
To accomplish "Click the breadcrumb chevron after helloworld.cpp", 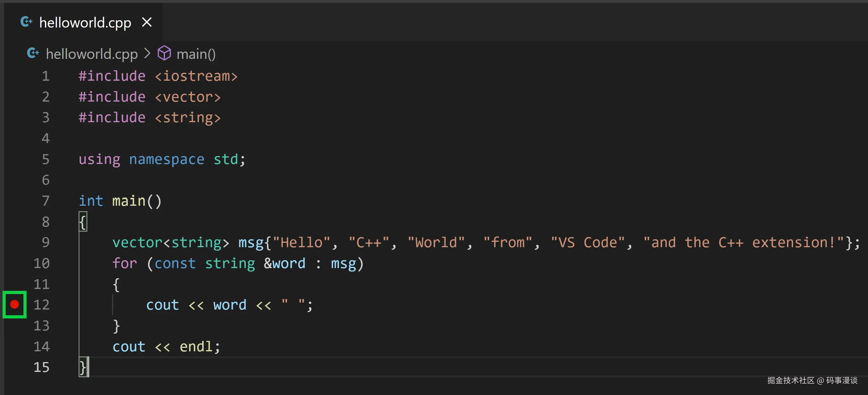I will [147, 53].
